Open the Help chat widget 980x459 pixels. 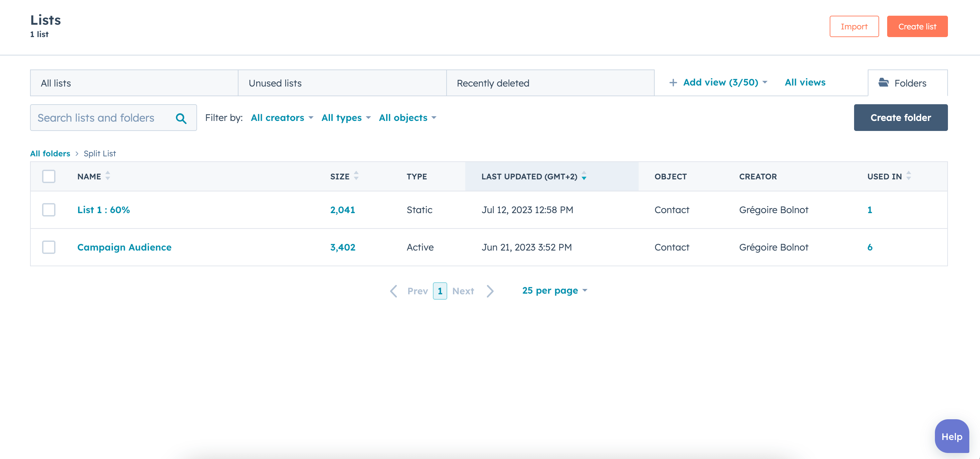click(x=952, y=436)
